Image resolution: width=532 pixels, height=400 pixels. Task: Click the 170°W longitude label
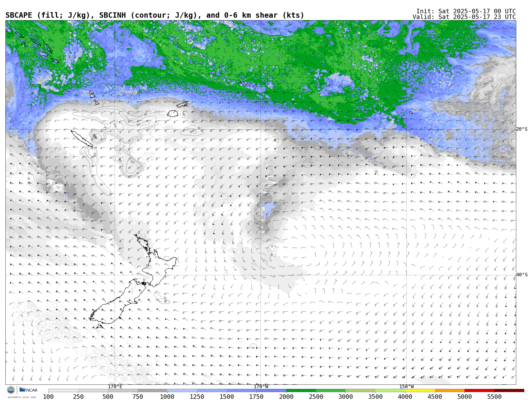click(261, 387)
